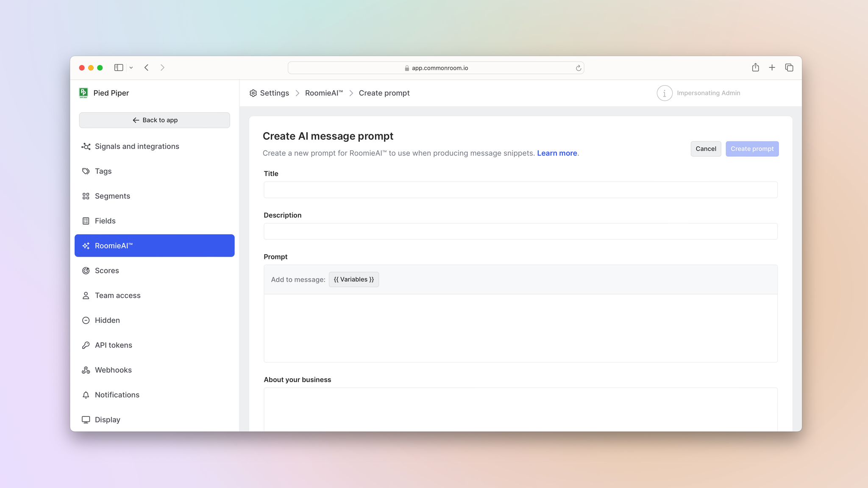
Task: Click the Scores target icon
Action: [86, 271]
